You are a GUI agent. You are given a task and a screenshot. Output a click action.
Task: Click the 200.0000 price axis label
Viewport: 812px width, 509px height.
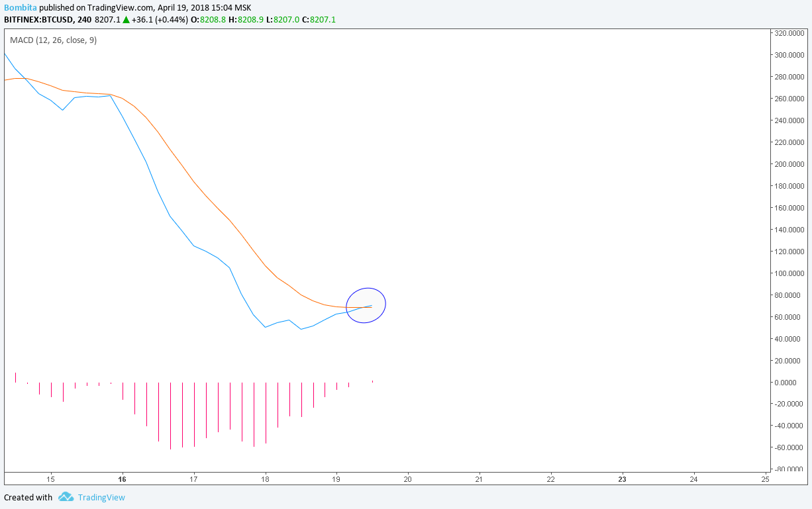coord(789,164)
